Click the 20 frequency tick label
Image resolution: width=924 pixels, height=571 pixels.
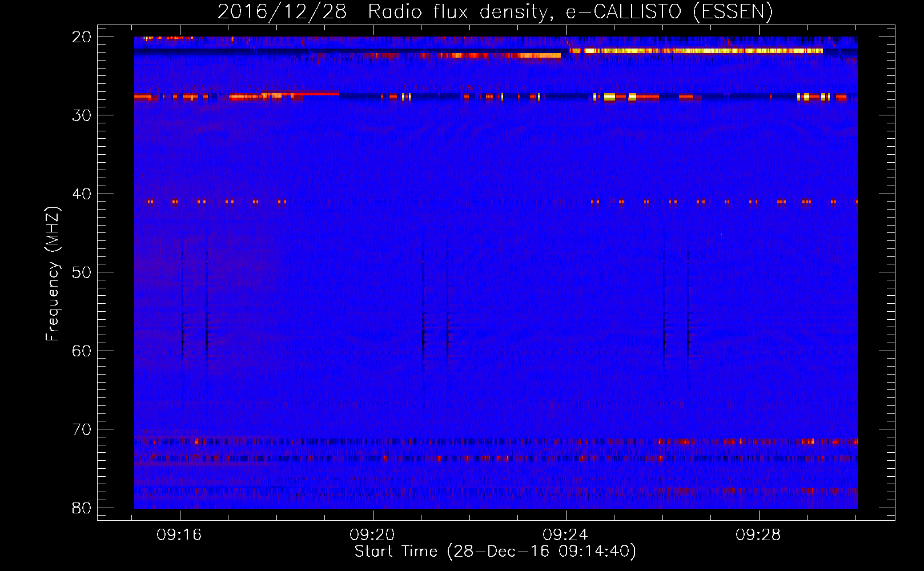point(82,37)
